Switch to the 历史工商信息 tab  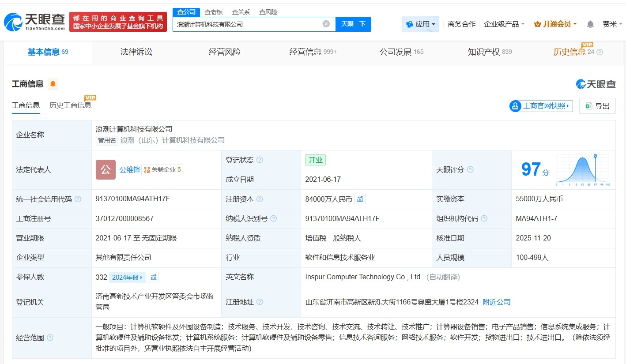(x=71, y=105)
